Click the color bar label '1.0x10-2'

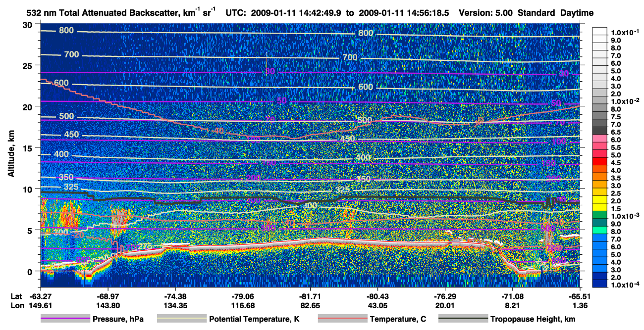tap(624, 101)
